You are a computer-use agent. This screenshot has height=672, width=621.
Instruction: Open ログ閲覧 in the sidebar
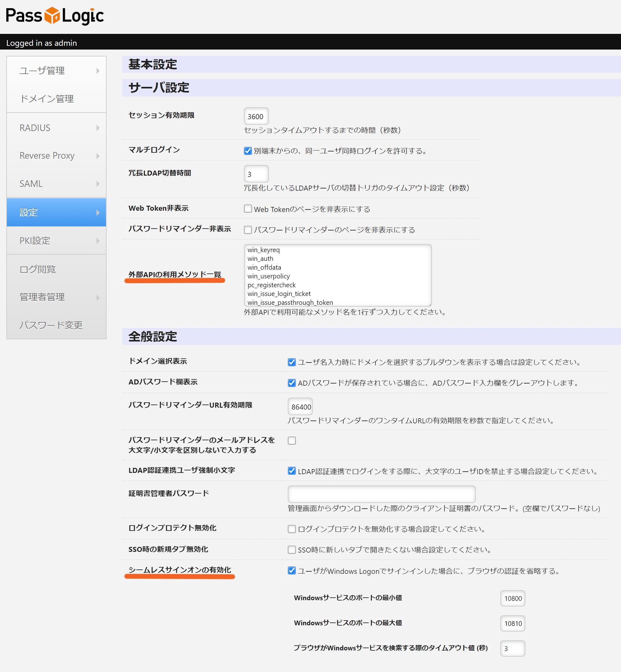pyautogui.click(x=38, y=269)
